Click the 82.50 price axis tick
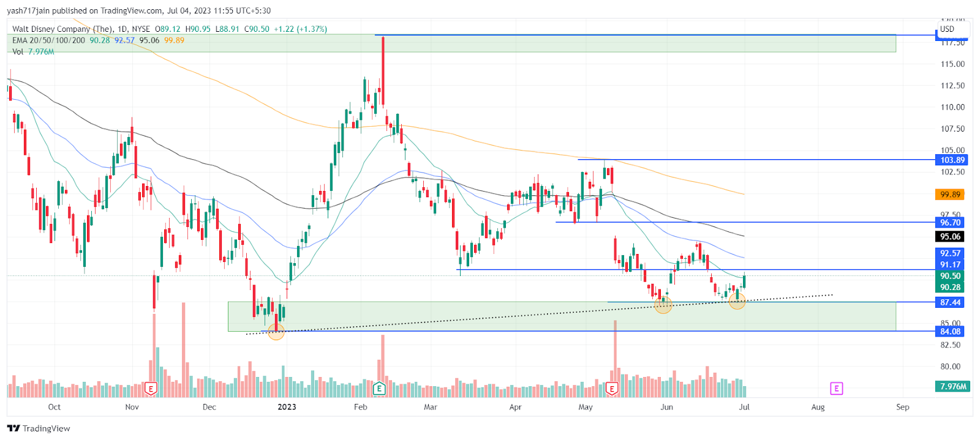Viewport: 980px width, 440px height. click(951, 345)
